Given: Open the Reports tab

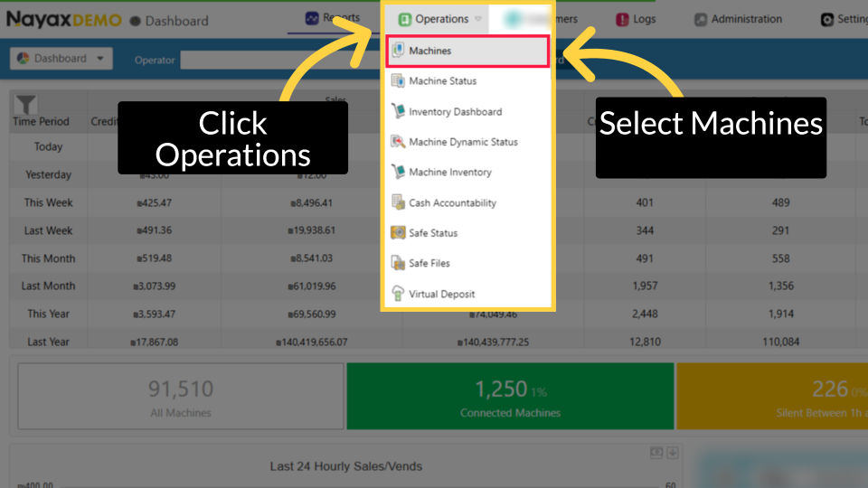Looking at the screenshot, I should pyautogui.click(x=332, y=18).
